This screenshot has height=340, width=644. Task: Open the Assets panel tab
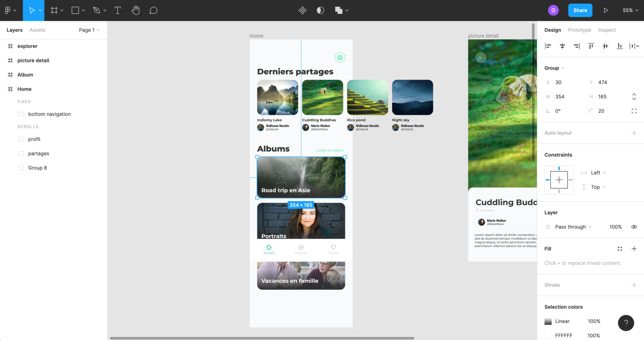[x=37, y=30]
